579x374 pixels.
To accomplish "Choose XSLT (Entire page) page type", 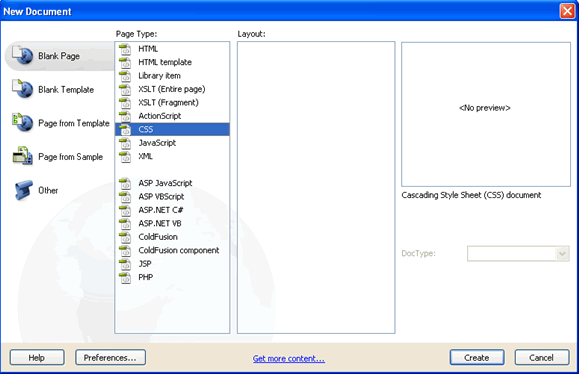I will 172,89.
